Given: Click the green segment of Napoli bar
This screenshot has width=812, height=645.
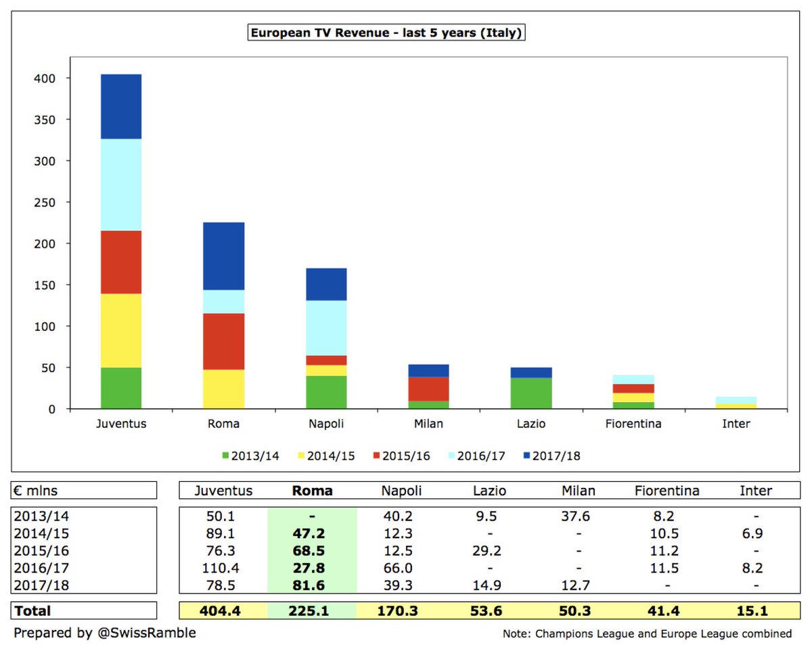Looking at the screenshot, I should click(326, 392).
